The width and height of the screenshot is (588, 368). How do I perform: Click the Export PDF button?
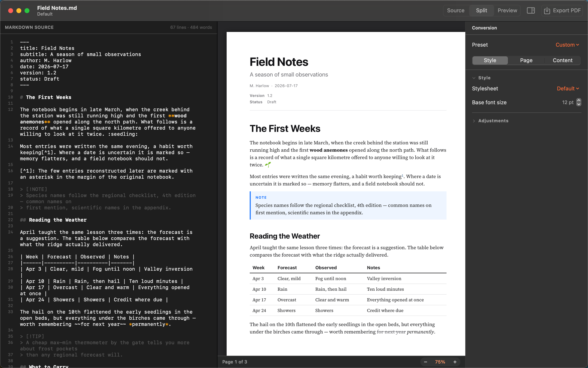(562, 10)
